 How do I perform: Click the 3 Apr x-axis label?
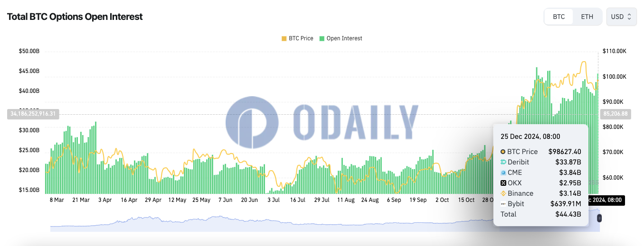pyautogui.click(x=105, y=200)
